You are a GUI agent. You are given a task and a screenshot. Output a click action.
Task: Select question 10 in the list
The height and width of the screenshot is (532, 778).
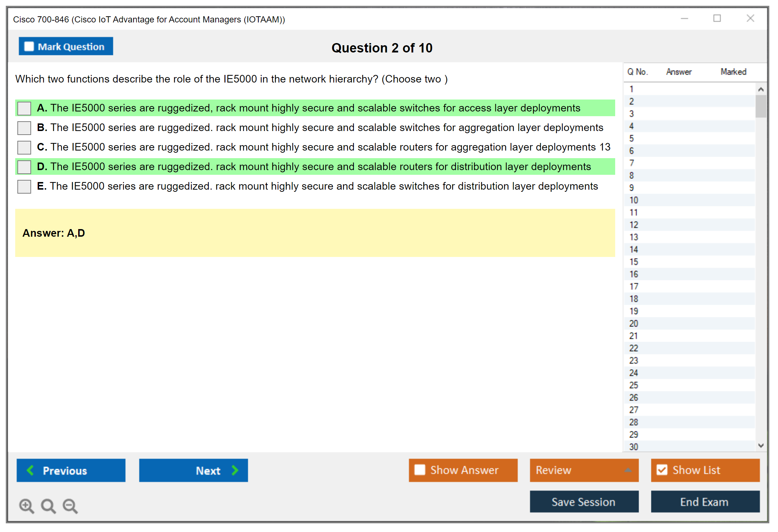coord(634,200)
